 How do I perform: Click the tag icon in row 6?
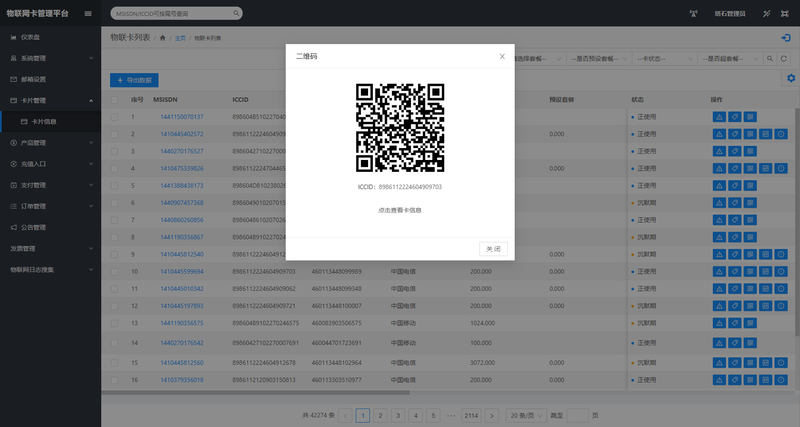point(735,203)
